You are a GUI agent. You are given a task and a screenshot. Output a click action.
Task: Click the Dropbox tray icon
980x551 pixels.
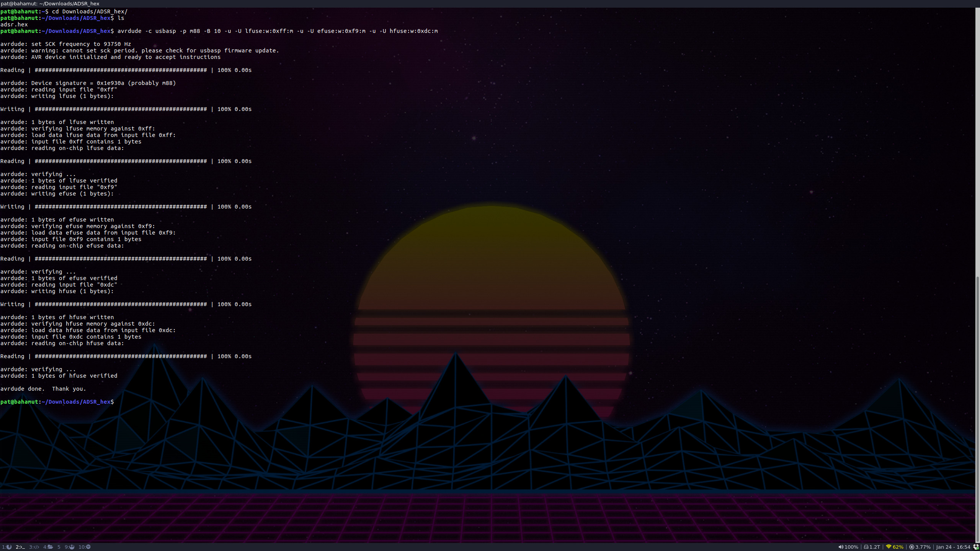pyautogui.click(x=976, y=547)
